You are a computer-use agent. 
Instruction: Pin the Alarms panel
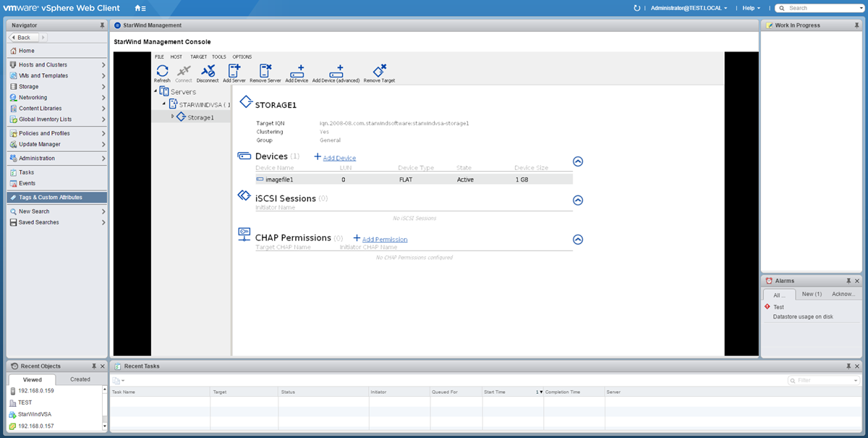[x=848, y=281]
